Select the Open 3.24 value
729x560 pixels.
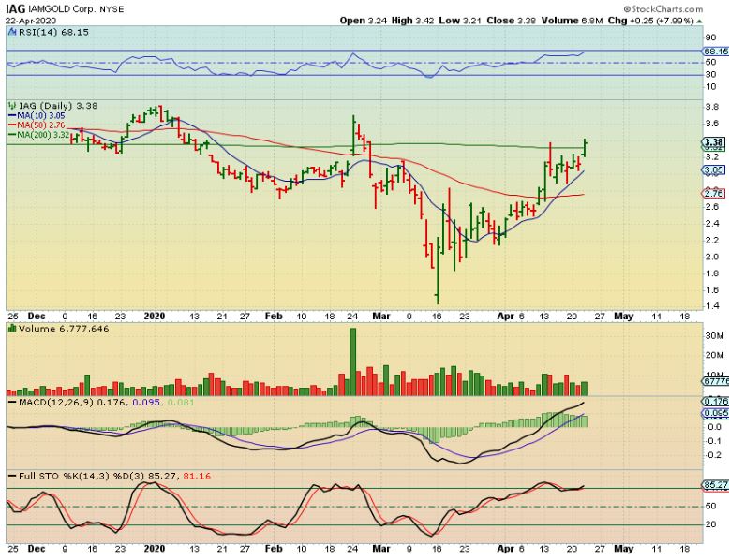pyautogui.click(x=364, y=21)
